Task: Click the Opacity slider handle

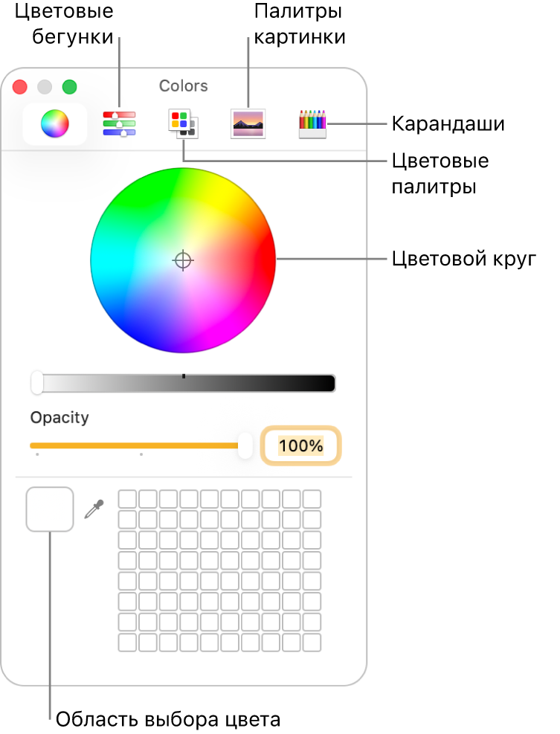Action: tap(245, 445)
